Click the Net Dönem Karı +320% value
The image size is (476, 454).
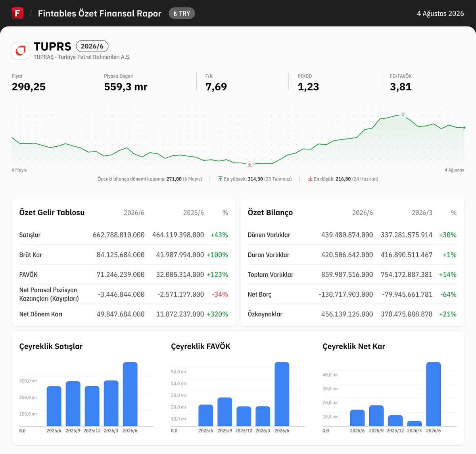pyautogui.click(x=217, y=314)
